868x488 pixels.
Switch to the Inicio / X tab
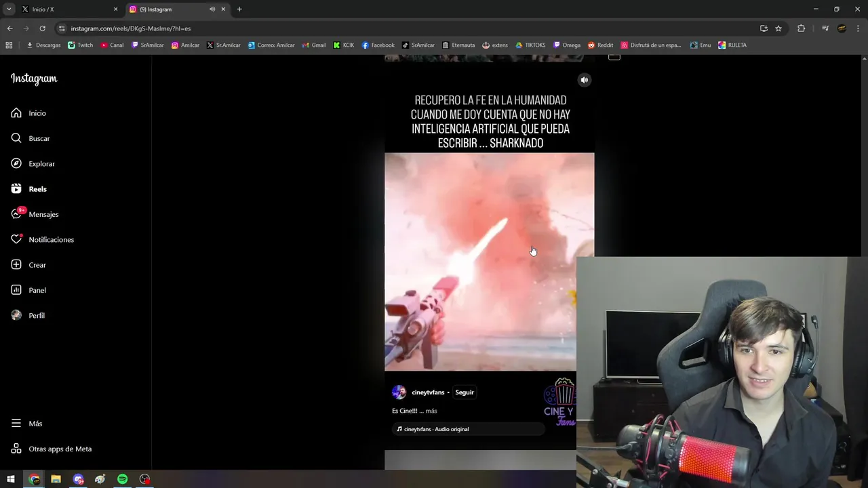click(x=68, y=9)
